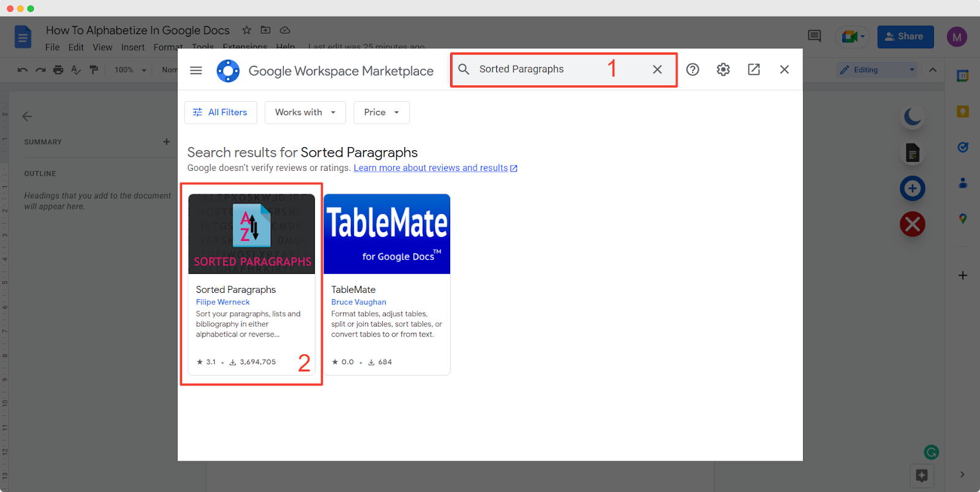Image resolution: width=980 pixels, height=492 pixels.
Task: Click the SUMMARY heading in the outline
Action: [x=43, y=142]
